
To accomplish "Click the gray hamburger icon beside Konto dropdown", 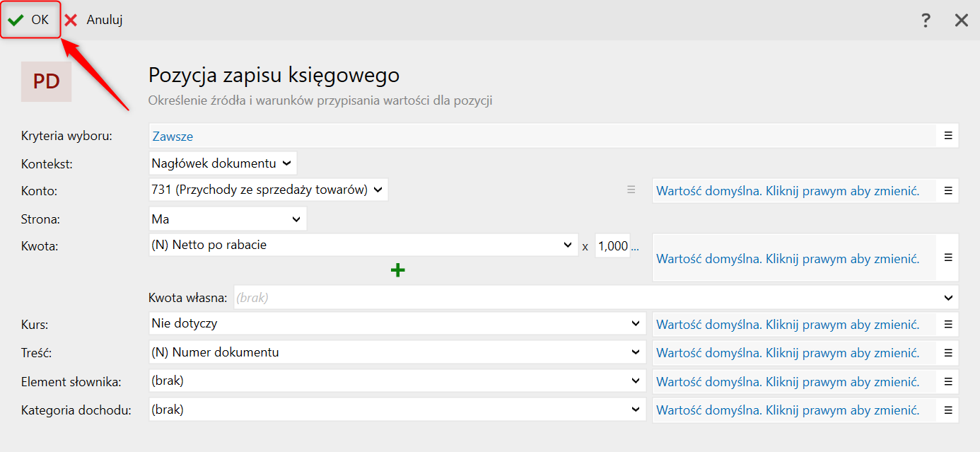I will click(631, 190).
